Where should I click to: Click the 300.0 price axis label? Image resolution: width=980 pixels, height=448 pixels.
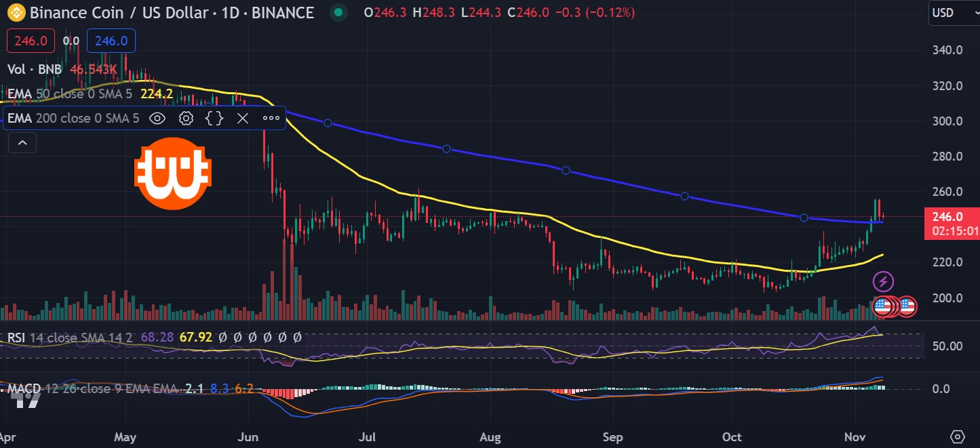click(x=949, y=121)
